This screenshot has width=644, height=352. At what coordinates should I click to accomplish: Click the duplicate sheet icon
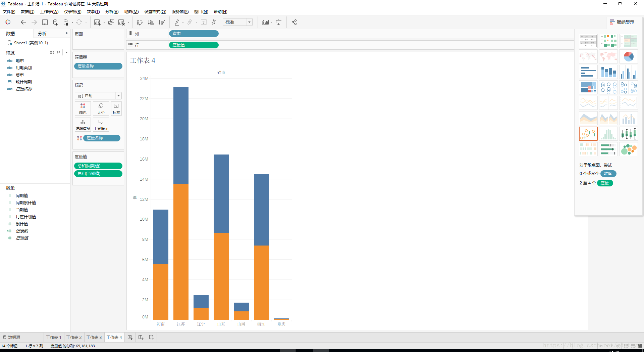tap(111, 22)
